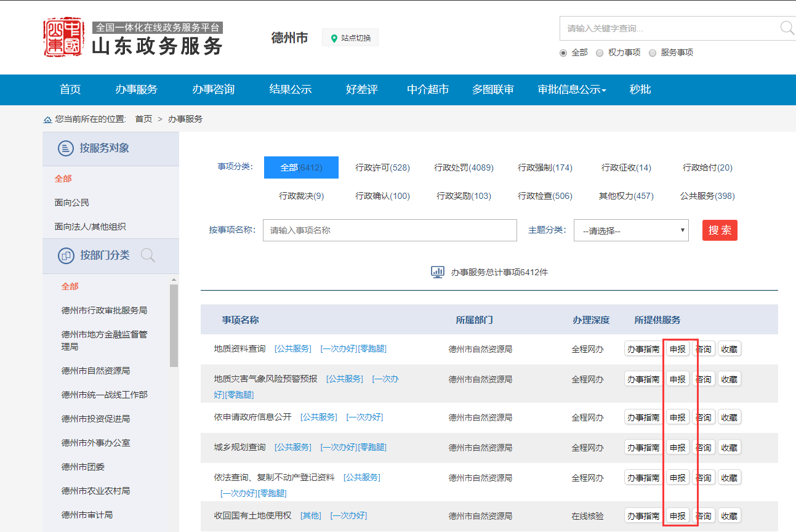Click the 按服务对象 list icon
This screenshot has height=532, width=796.
(66, 148)
